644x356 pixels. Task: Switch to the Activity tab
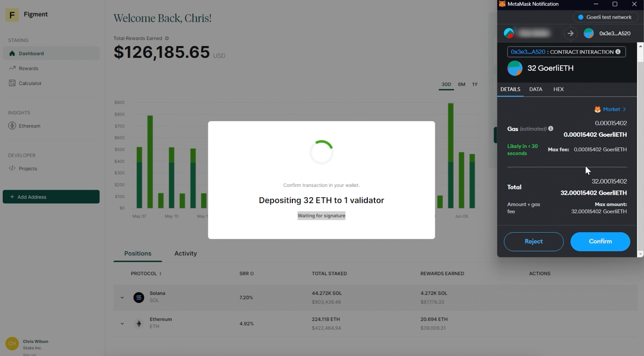(186, 254)
